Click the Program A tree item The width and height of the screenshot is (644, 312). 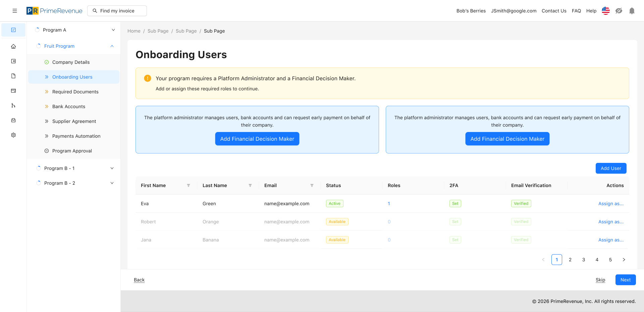pyautogui.click(x=74, y=30)
